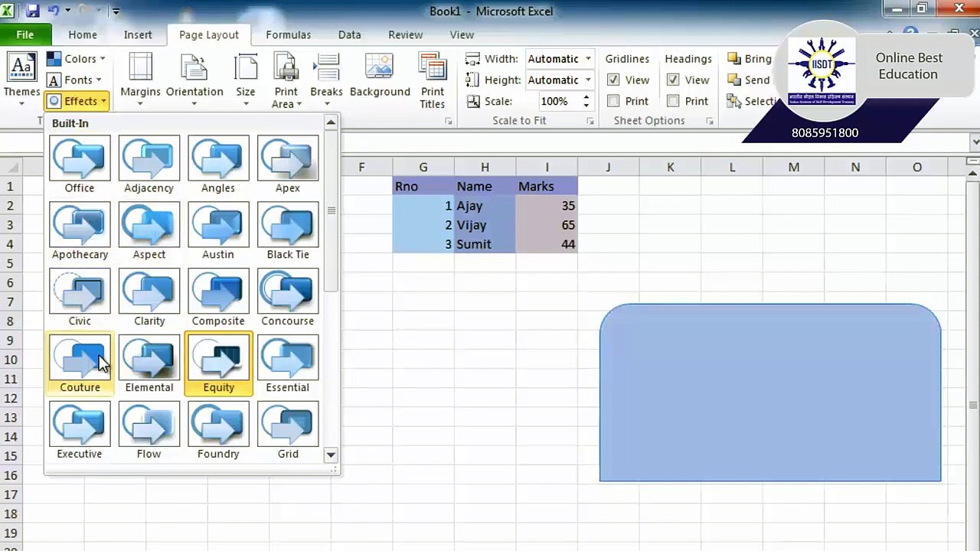Image resolution: width=980 pixels, height=551 pixels.
Task: Choose the Adjacency effect
Action: point(149,165)
